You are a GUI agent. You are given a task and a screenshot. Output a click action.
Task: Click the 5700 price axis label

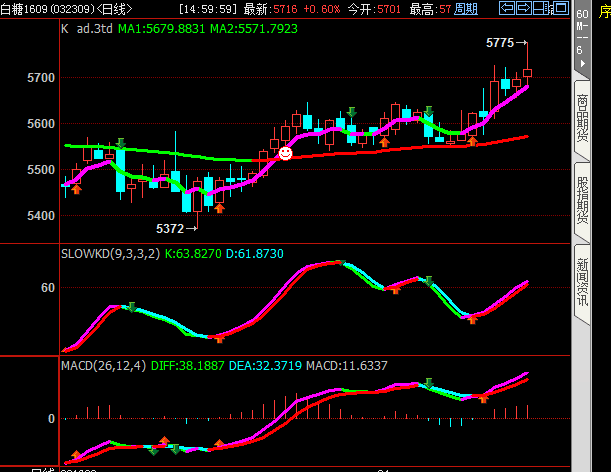(41, 78)
